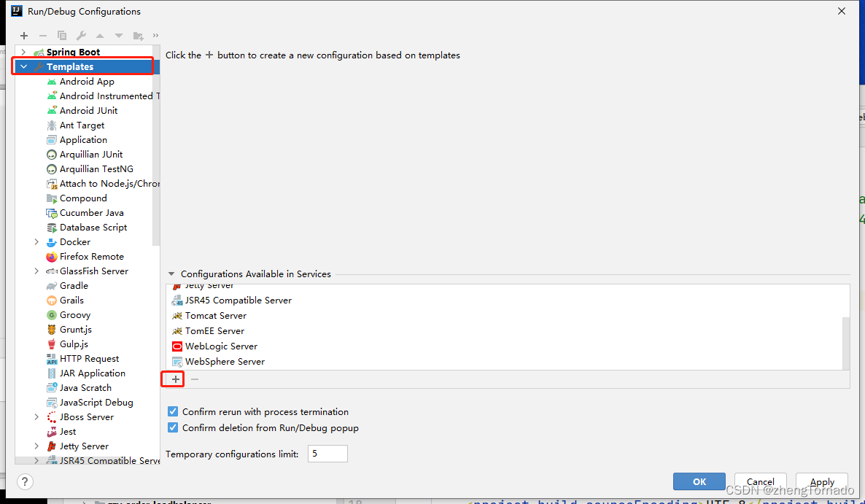Select WebLogic Server in services list
The width and height of the screenshot is (865, 504).
(x=221, y=346)
